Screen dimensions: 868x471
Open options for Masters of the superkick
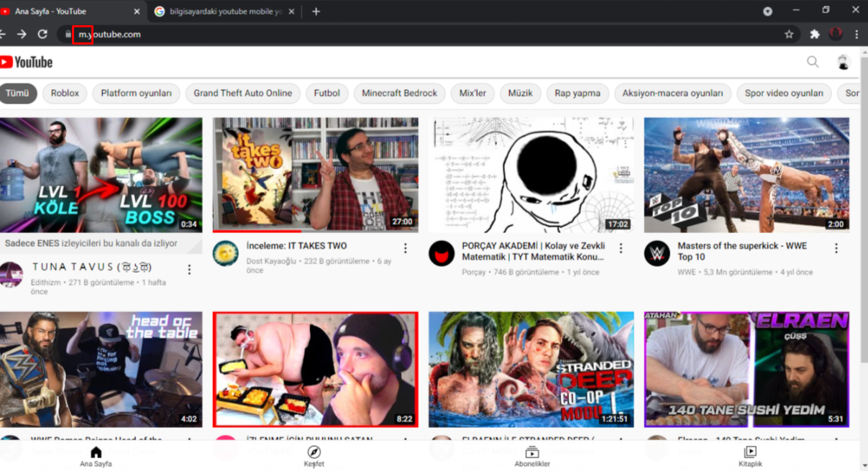click(x=836, y=248)
